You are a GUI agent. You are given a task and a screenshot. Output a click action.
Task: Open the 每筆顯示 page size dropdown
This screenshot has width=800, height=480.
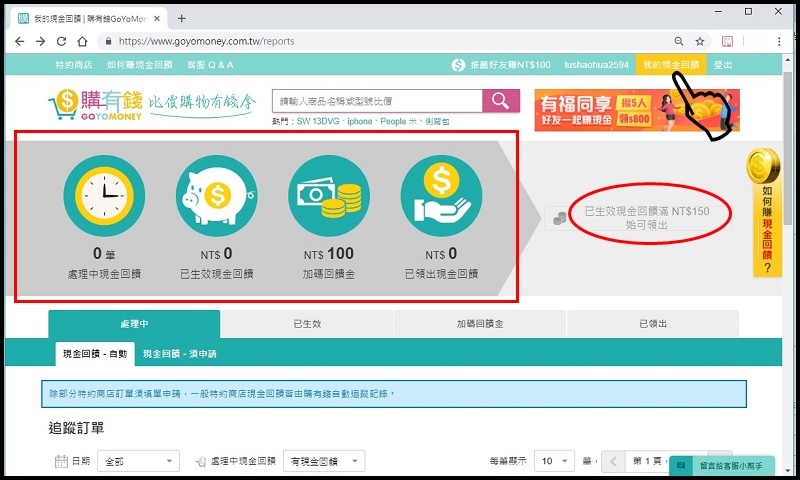[559, 461]
